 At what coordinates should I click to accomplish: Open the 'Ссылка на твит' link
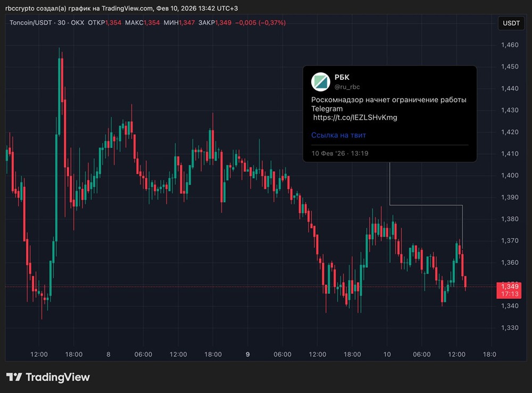pyautogui.click(x=338, y=135)
